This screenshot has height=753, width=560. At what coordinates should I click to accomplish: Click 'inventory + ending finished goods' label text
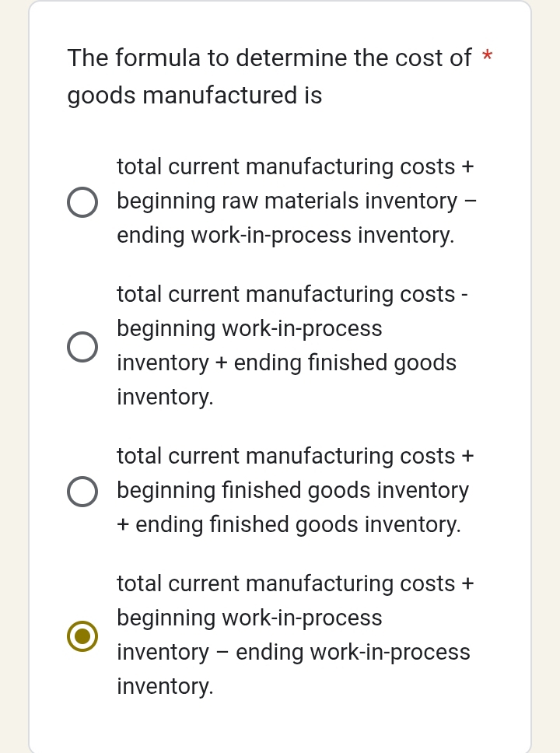pos(286,363)
